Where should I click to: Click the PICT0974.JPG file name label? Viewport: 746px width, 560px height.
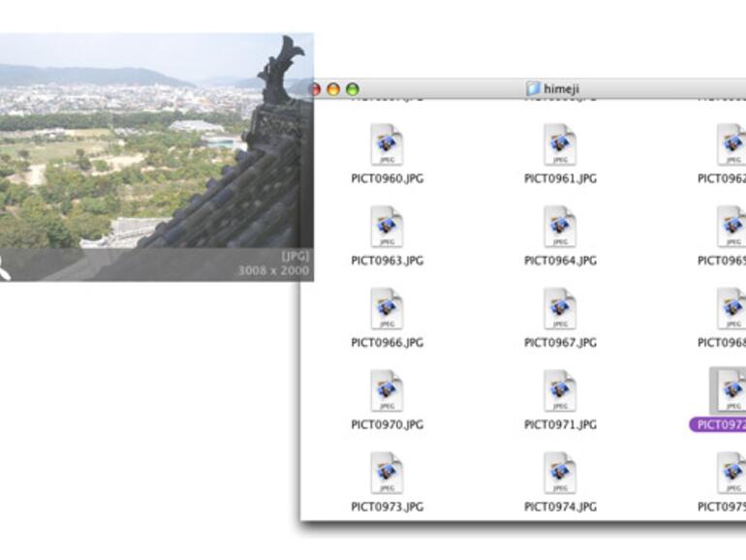[560, 507]
